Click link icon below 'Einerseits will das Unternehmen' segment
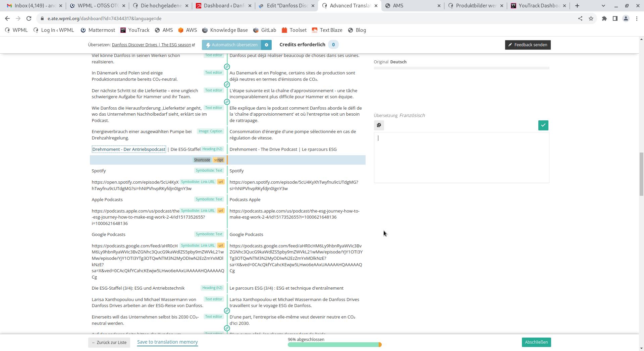 point(227,328)
